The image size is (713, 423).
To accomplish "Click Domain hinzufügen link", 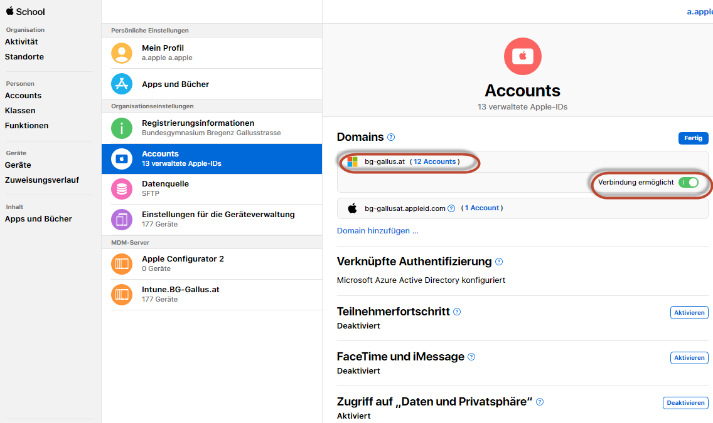I will click(x=377, y=231).
